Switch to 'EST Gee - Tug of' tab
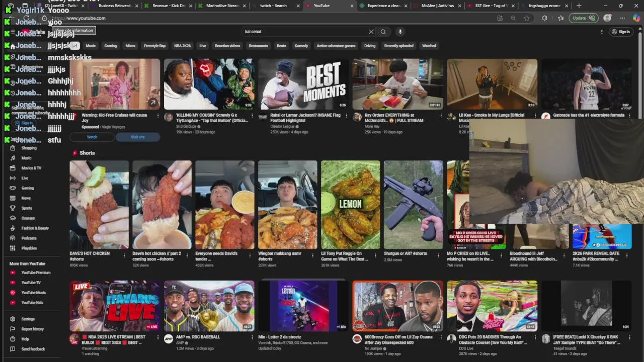Image resolution: width=644 pixels, height=362 pixels. click(491, 6)
